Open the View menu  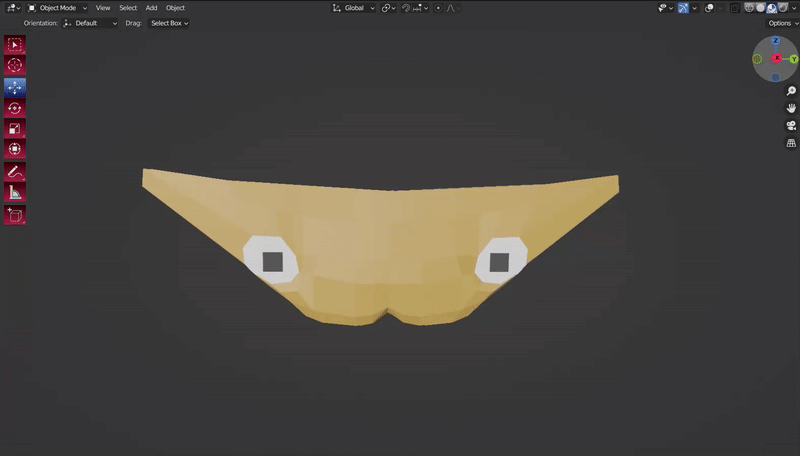(x=103, y=8)
